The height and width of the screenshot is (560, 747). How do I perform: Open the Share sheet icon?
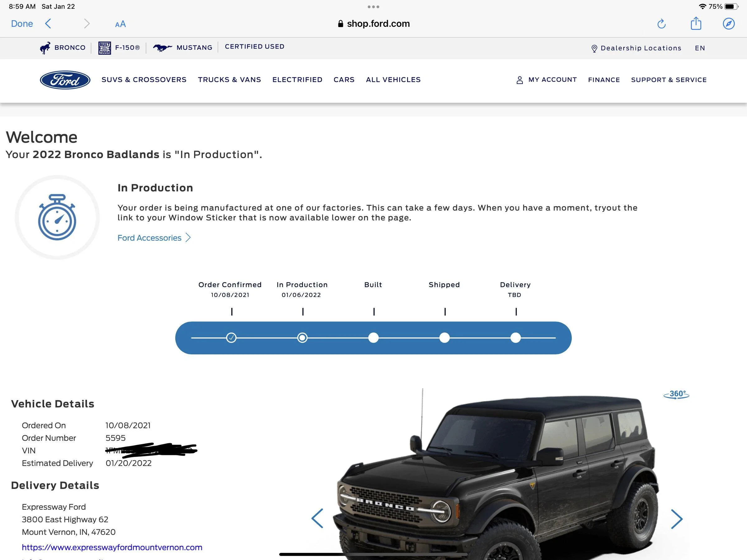coord(696,23)
